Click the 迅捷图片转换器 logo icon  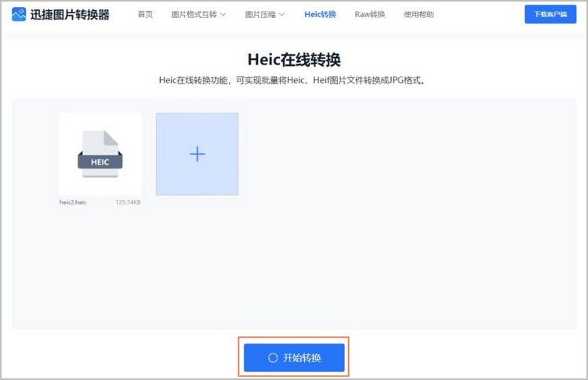click(x=19, y=15)
